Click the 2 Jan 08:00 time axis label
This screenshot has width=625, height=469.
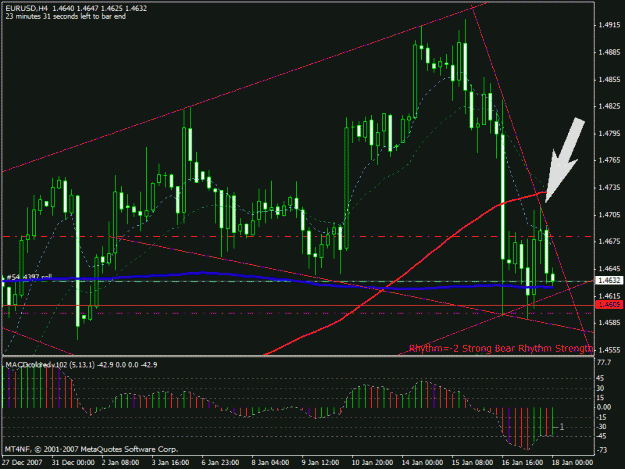point(120,463)
